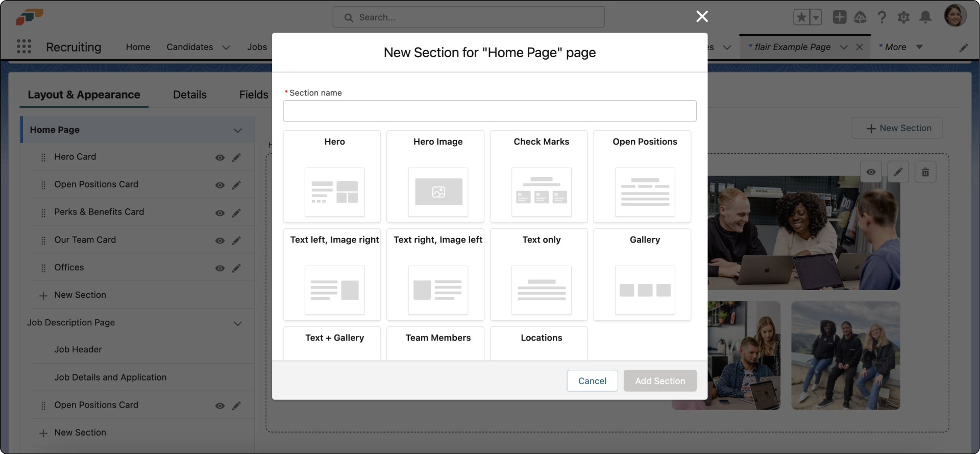This screenshot has height=454, width=980.
Task: Click the pencil edit button above the gallery
Action: click(x=898, y=172)
